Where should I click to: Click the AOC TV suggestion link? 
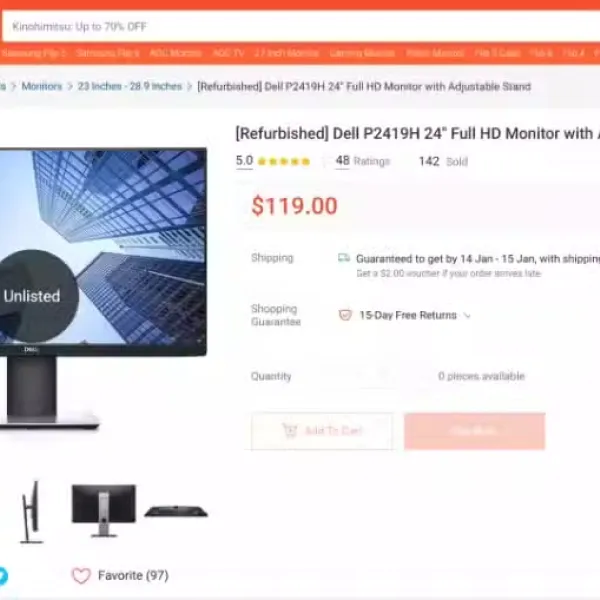point(228,53)
